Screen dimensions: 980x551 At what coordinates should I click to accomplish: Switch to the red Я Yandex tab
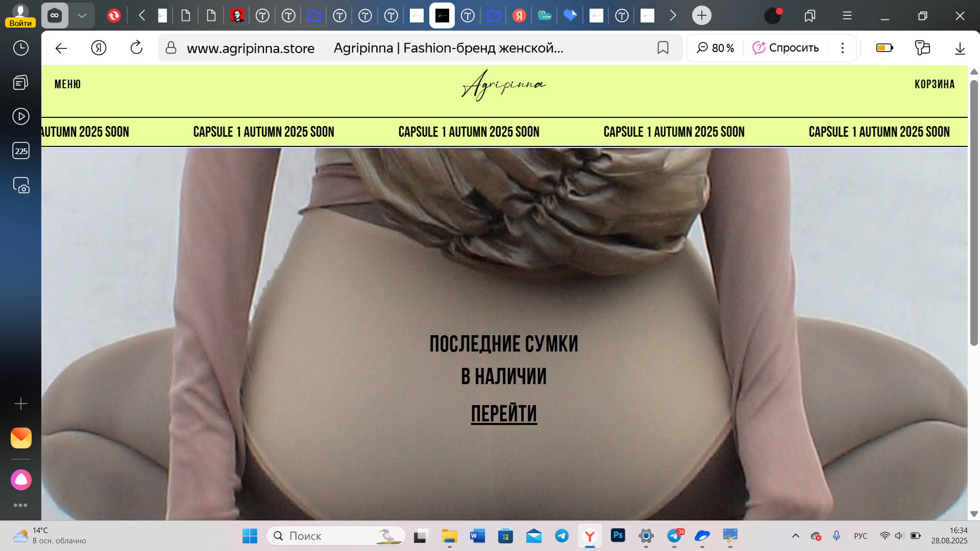click(519, 16)
